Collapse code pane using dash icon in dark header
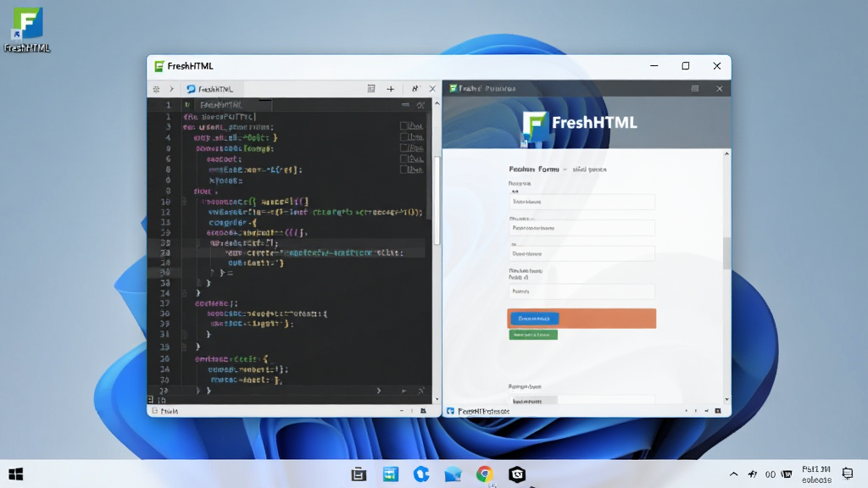Viewport: 868px width, 488px height. (405, 104)
